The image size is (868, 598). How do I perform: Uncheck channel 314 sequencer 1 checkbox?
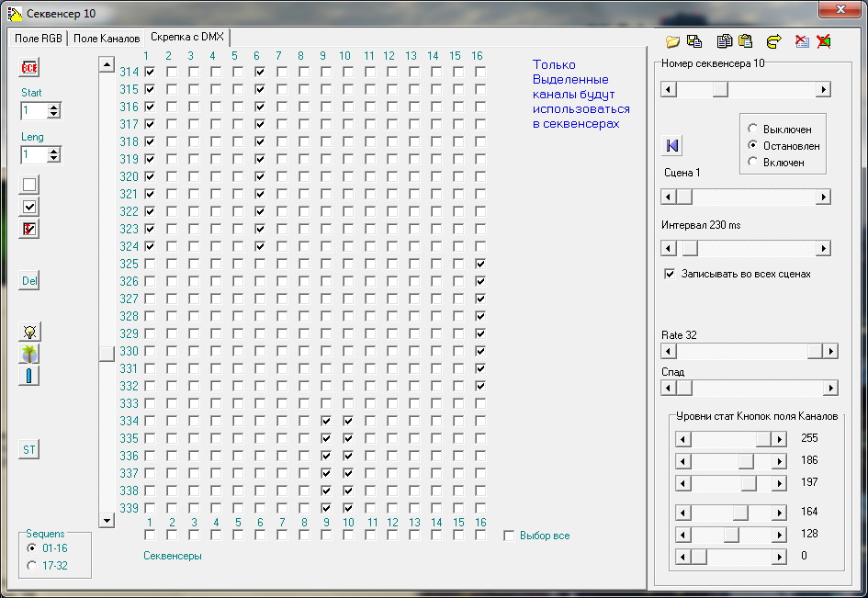pyautogui.click(x=150, y=72)
